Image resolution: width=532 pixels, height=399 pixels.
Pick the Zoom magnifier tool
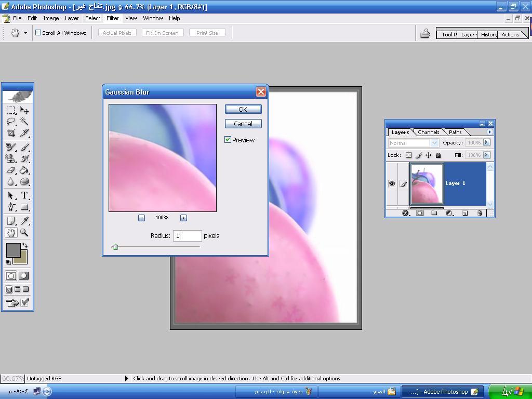click(x=24, y=232)
